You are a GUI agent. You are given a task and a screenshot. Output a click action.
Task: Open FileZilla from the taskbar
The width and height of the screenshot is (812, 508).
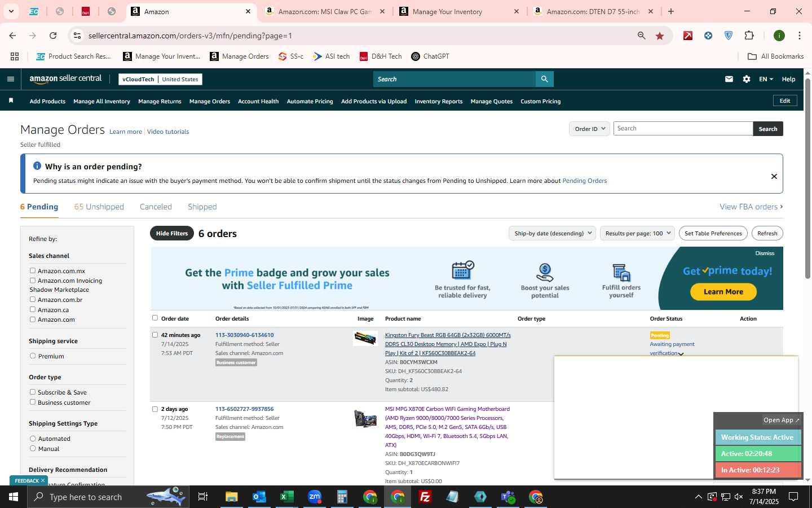[x=425, y=497]
